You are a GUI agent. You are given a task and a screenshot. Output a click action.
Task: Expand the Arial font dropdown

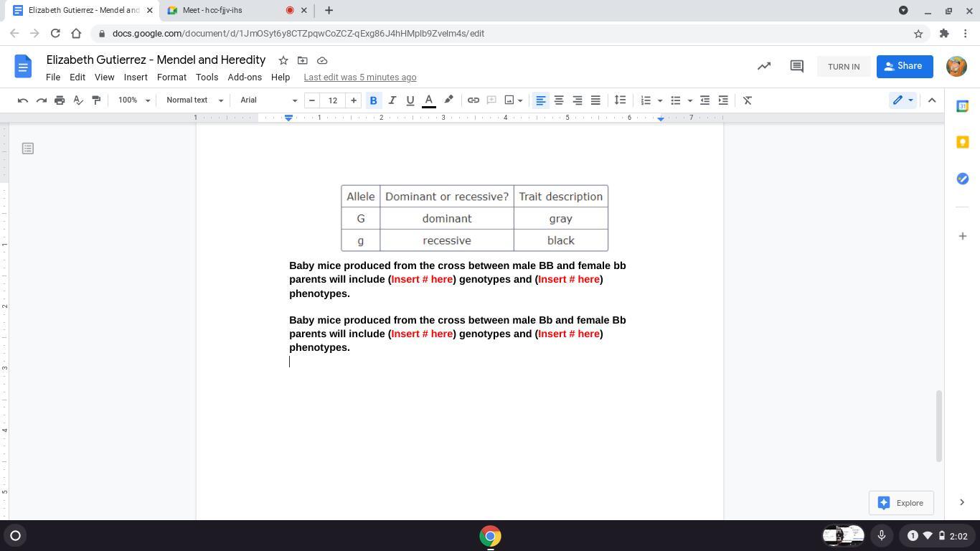pos(268,100)
